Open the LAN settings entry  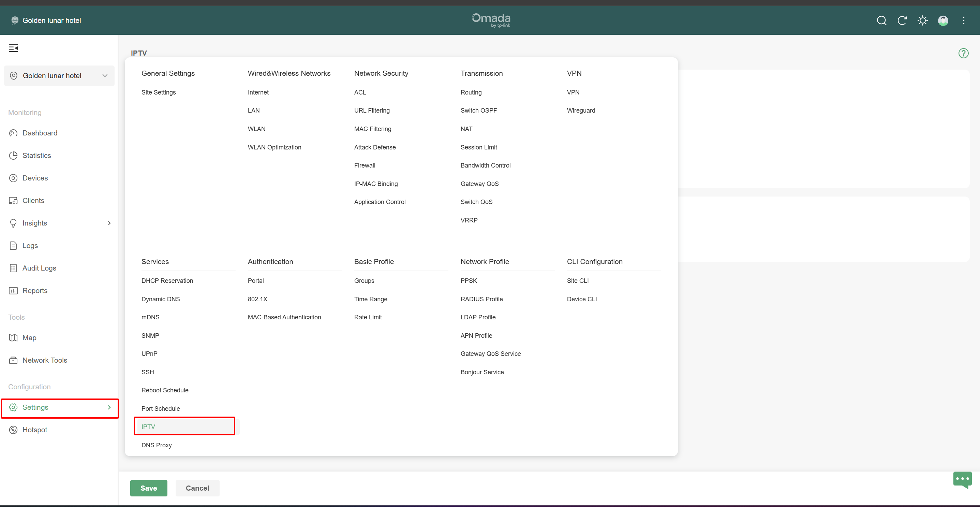[254, 111]
